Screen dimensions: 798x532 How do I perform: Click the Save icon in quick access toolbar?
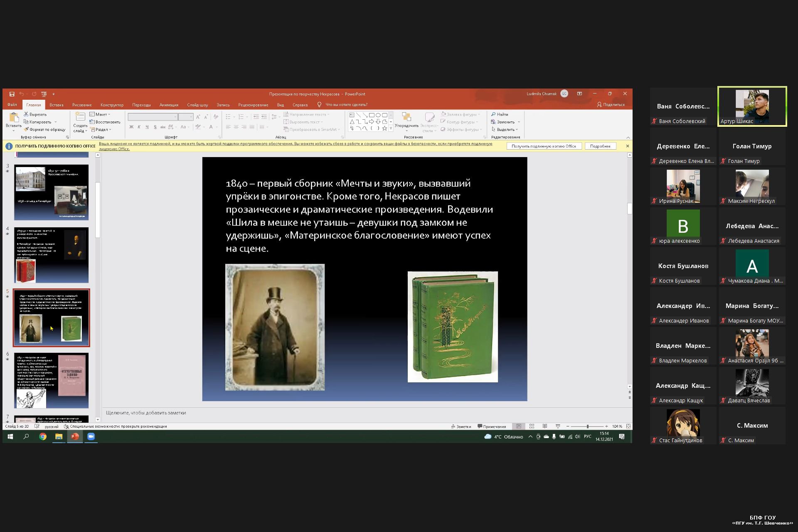(x=12, y=94)
